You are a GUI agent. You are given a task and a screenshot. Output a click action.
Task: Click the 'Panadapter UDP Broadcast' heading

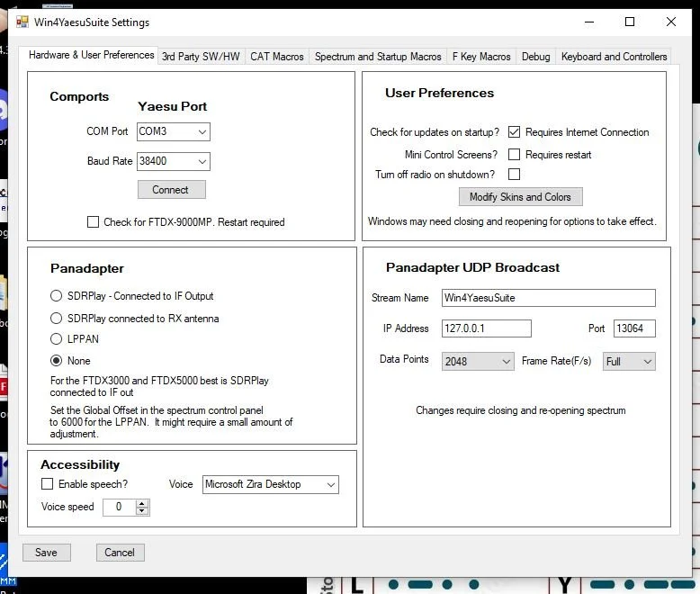(x=472, y=267)
